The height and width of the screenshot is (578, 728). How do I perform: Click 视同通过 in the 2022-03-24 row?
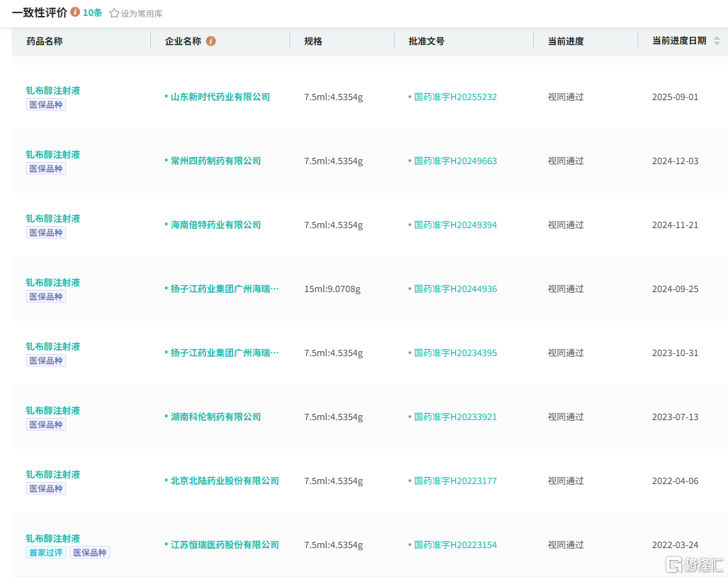566,545
